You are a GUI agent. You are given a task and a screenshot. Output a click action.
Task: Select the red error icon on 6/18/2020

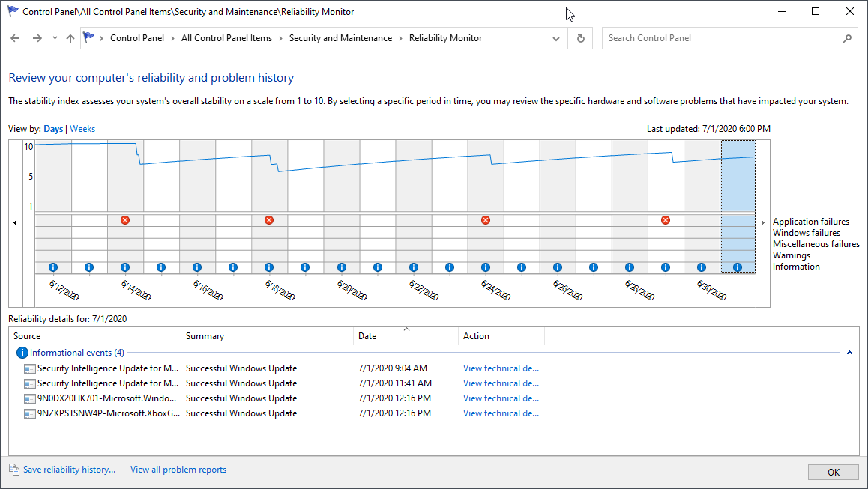point(269,220)
